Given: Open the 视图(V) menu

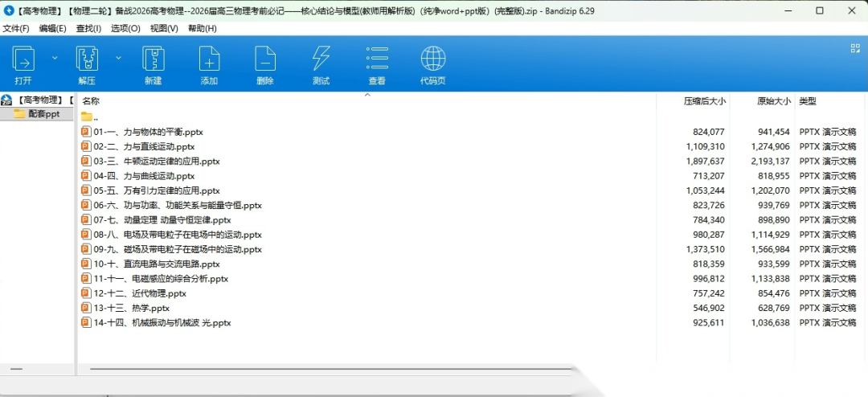Looking at the screenshot, I should tap(164, 28).
